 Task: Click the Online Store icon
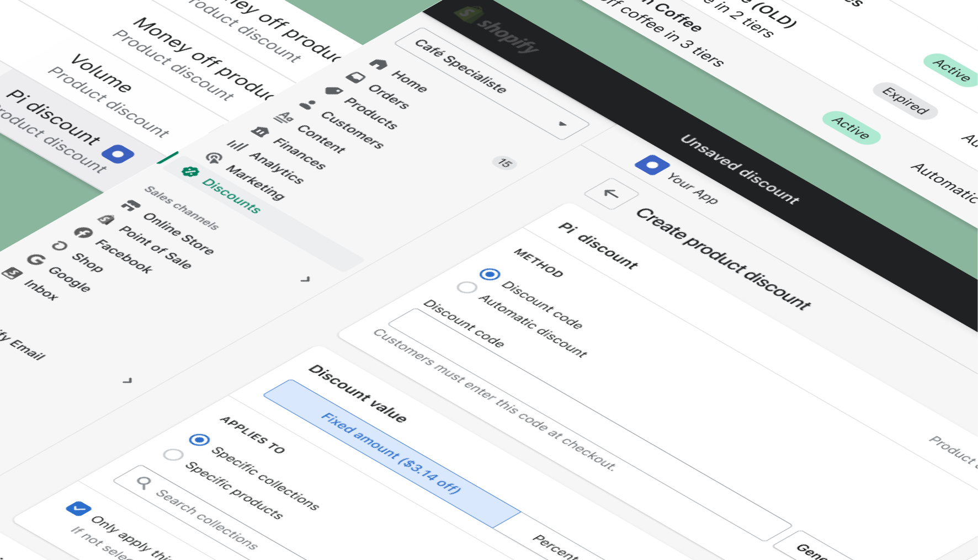[131, 206]
